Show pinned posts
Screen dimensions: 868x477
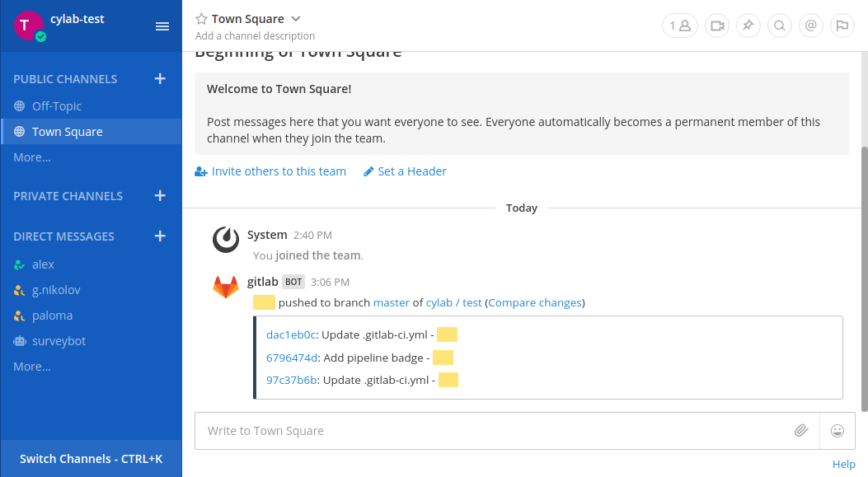[x=748, y=26]
